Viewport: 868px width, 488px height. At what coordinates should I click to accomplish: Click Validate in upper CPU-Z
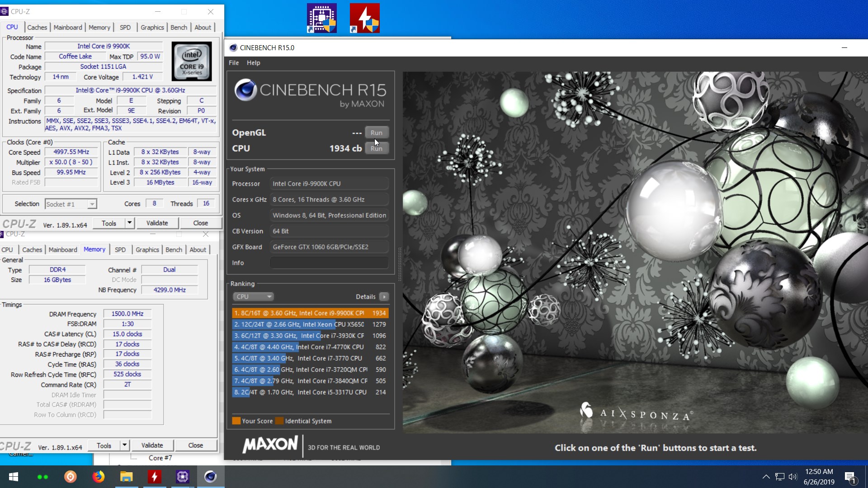(x=157, y=223)
